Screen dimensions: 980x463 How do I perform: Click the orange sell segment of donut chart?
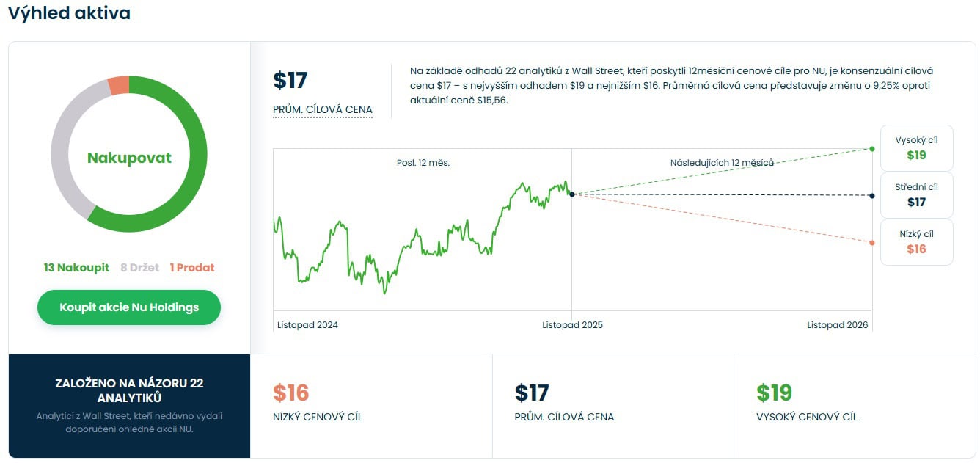click(x=118, y=85)
